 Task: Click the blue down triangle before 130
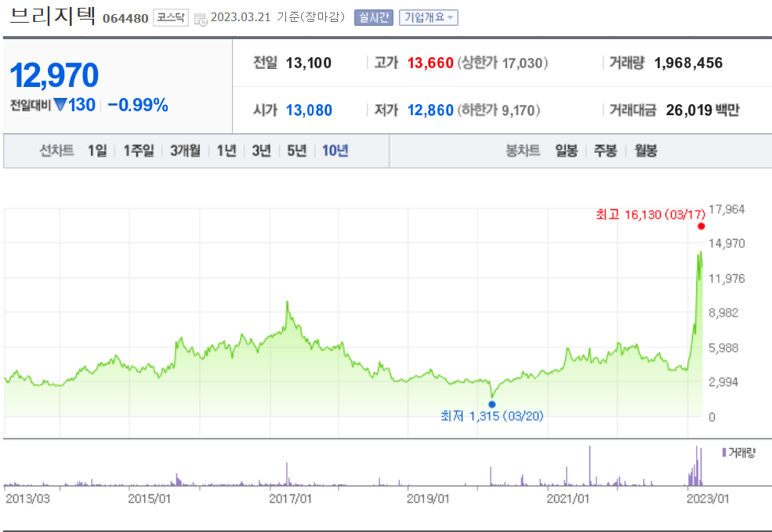coord(60,105)
